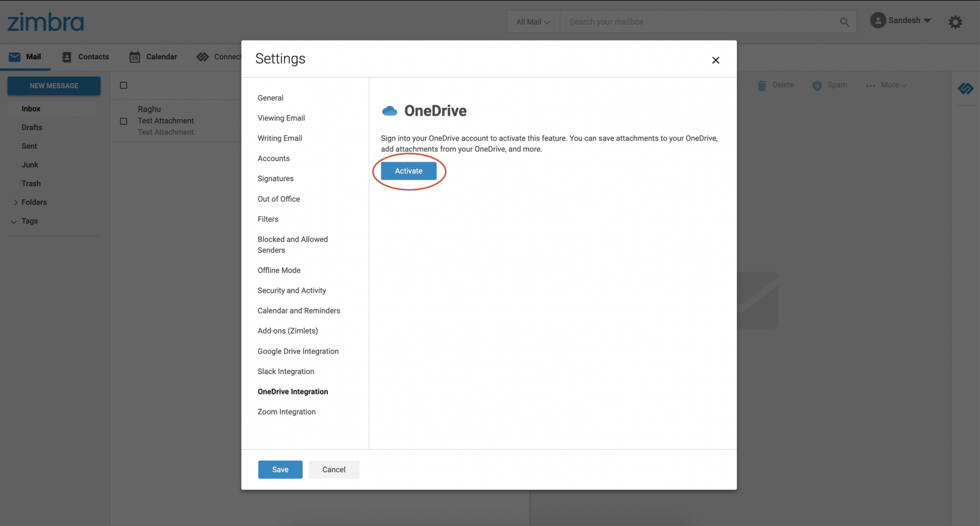Click the Contacts tab icon
The image size is (980, 526).
tap(67, 57)
